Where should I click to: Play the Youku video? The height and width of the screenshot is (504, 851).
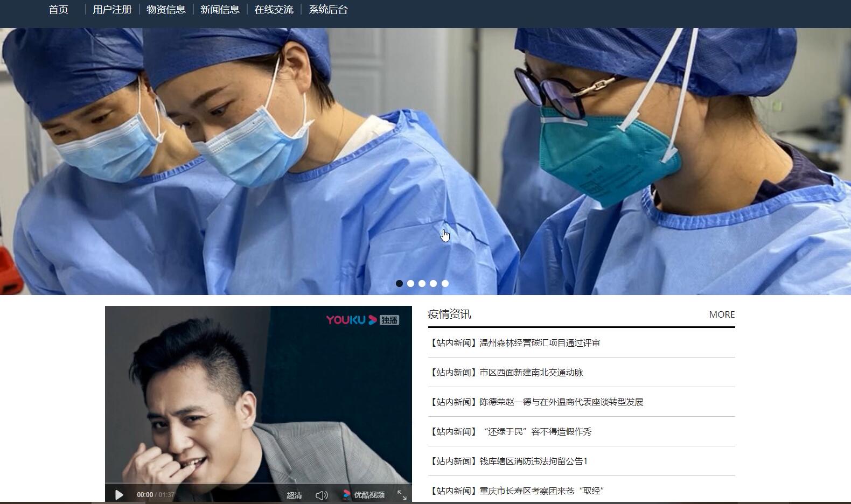pos(119,494)
